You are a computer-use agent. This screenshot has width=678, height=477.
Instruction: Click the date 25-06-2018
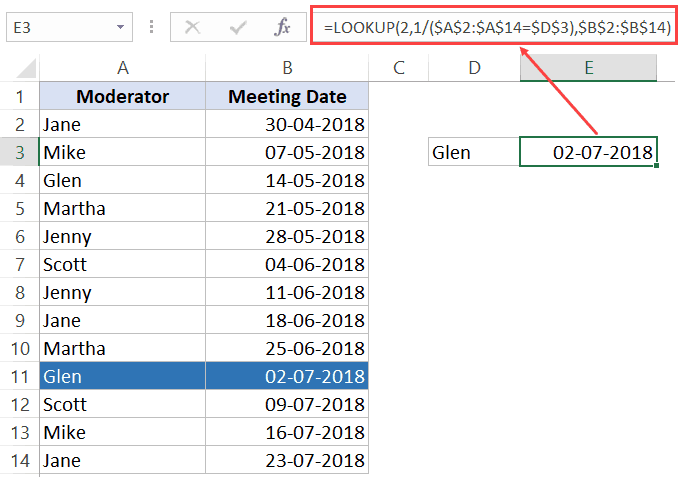pos(315,349)
